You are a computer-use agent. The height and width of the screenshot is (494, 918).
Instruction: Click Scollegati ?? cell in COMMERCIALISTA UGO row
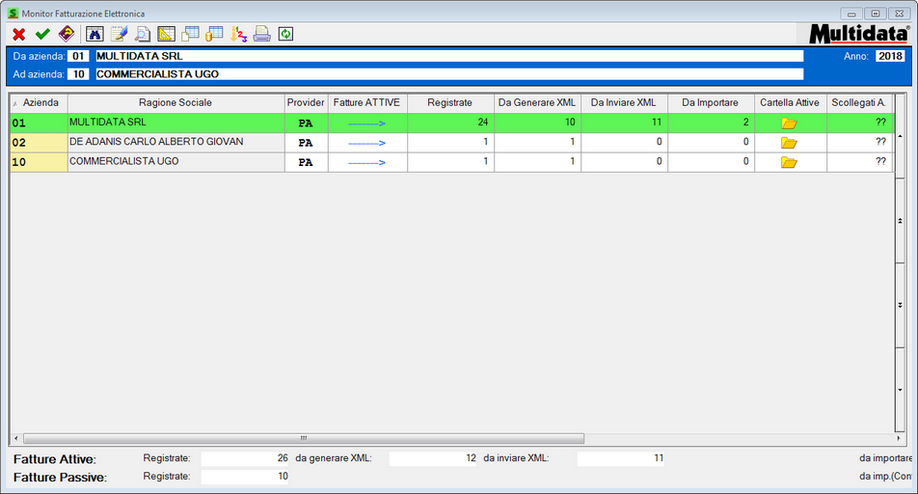(859, 162)
